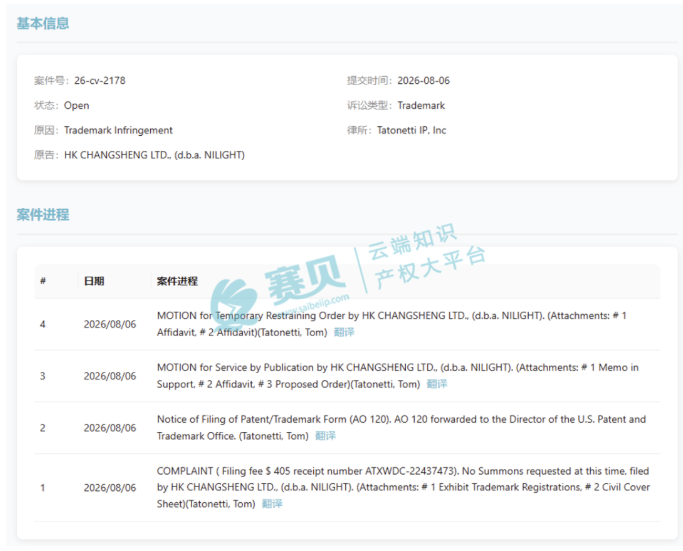Viewport: 683px width, 551px height.
Task: Click the 基本信息 section heading
Action: (x=43, y=23)
